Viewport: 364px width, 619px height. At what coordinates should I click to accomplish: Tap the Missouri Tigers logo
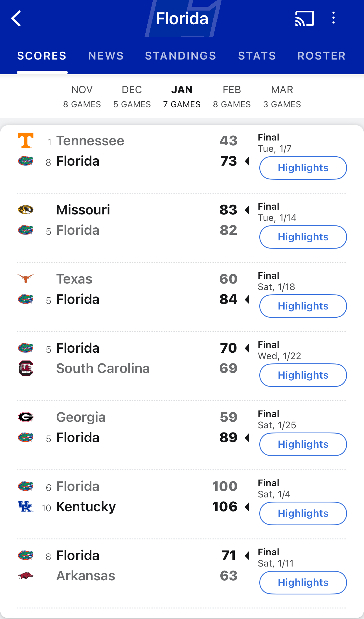coord(26,210)
